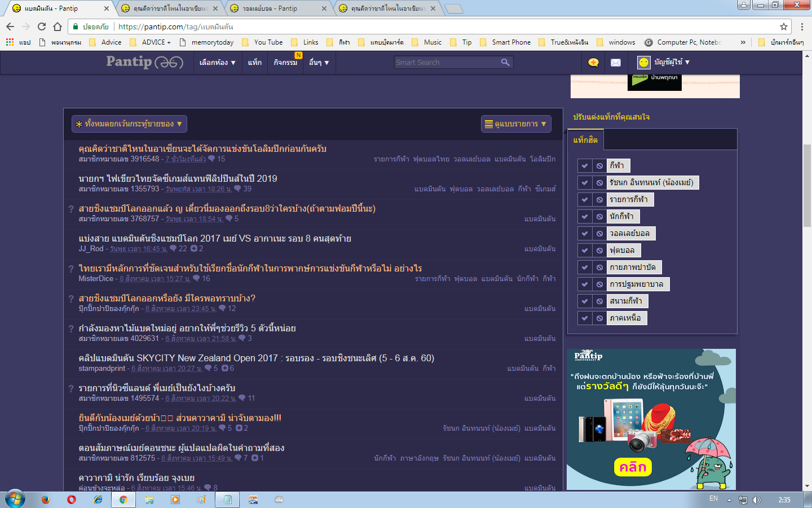Toggle the check for the กีฬา tag

tap(585, 166)
